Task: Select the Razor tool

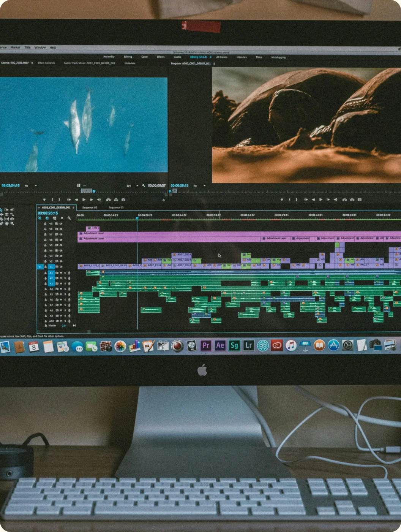Action: (2, 219)
